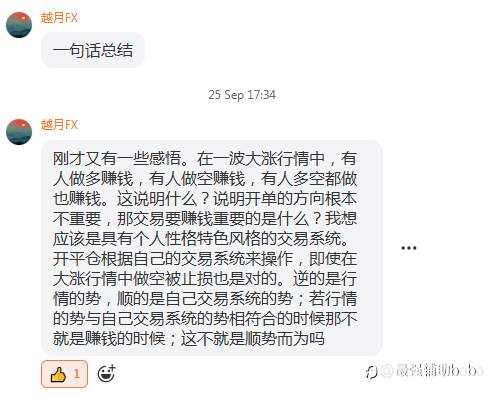
Task: Open the add emoji reaction picker
Action: tap(106, 374)
